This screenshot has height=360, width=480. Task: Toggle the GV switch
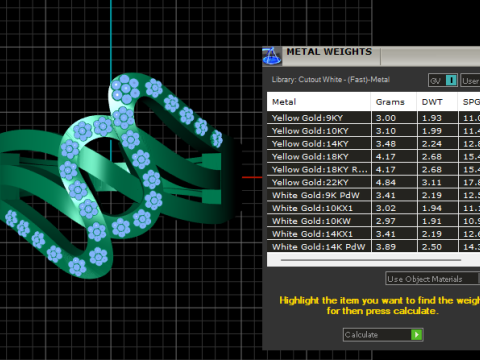443,80
